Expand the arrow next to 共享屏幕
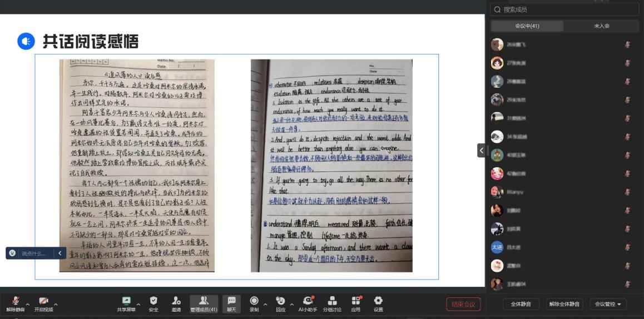644x319 pixels. 138,304
